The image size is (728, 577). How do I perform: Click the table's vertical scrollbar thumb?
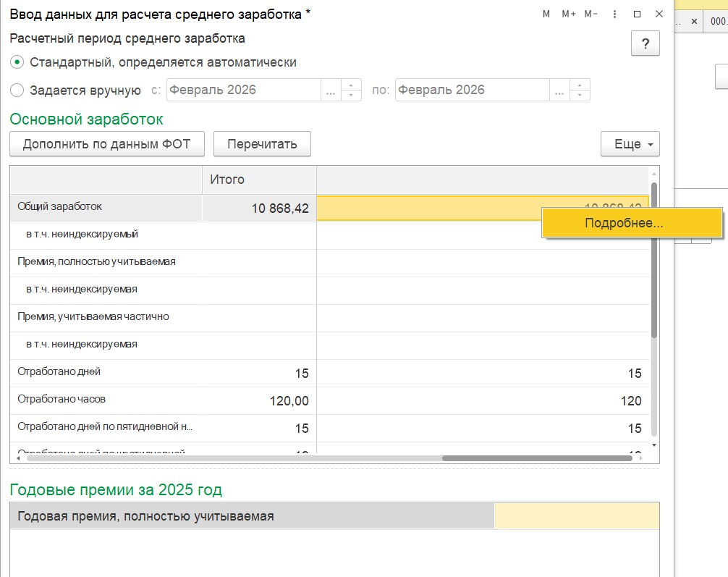point(654,261)
